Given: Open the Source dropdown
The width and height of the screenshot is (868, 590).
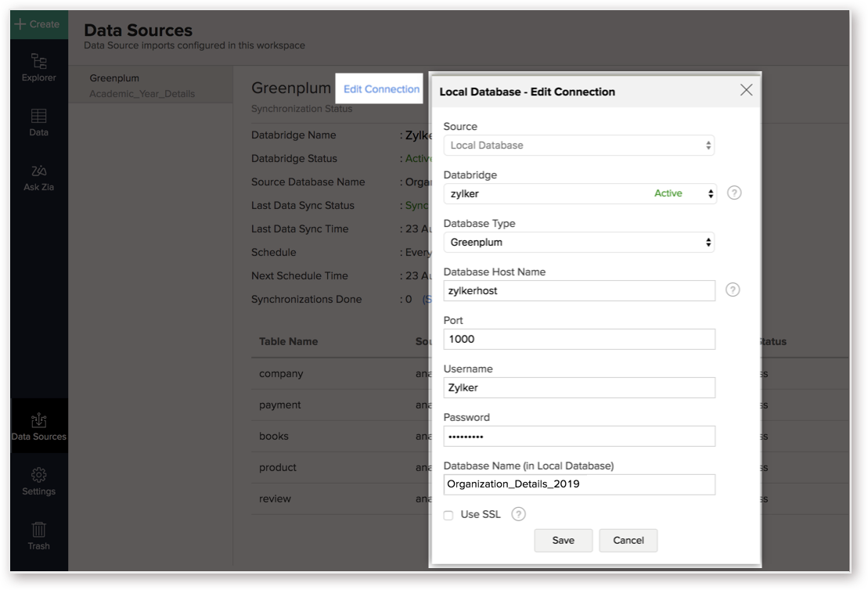Looking at the screenshot, I should (578, 146).
